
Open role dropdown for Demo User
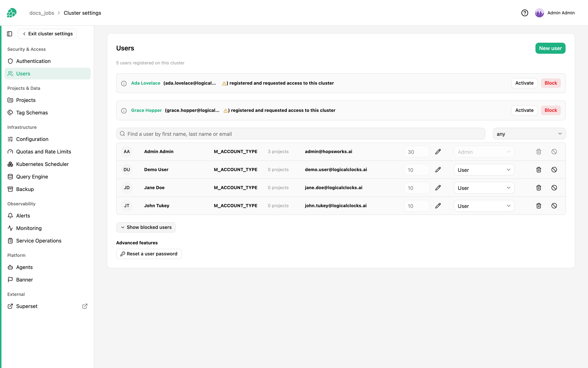click(484, 170)
